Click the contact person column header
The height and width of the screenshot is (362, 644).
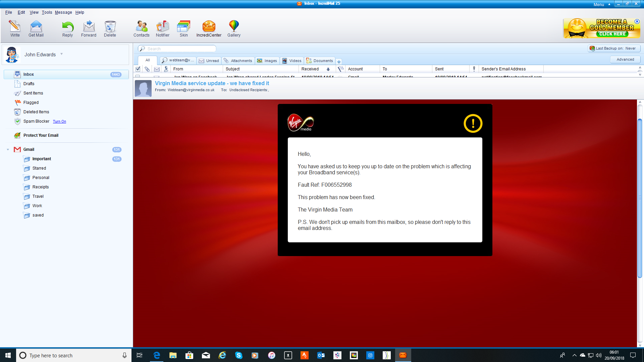point(166,69)
